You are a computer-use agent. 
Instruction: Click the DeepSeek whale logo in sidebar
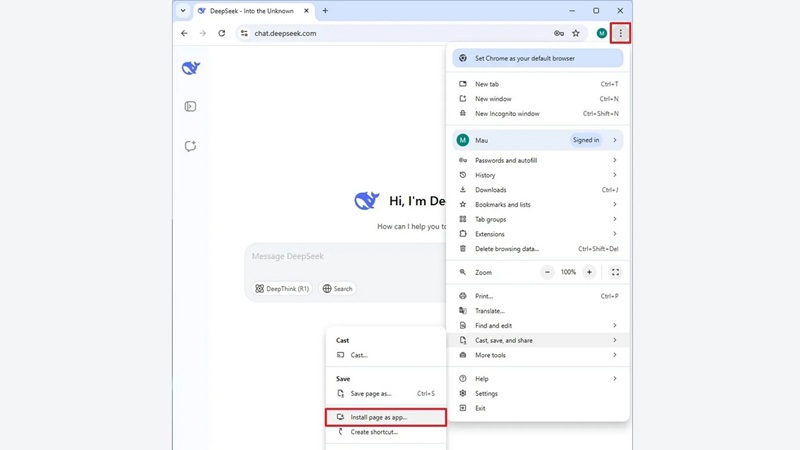[190, 68]
